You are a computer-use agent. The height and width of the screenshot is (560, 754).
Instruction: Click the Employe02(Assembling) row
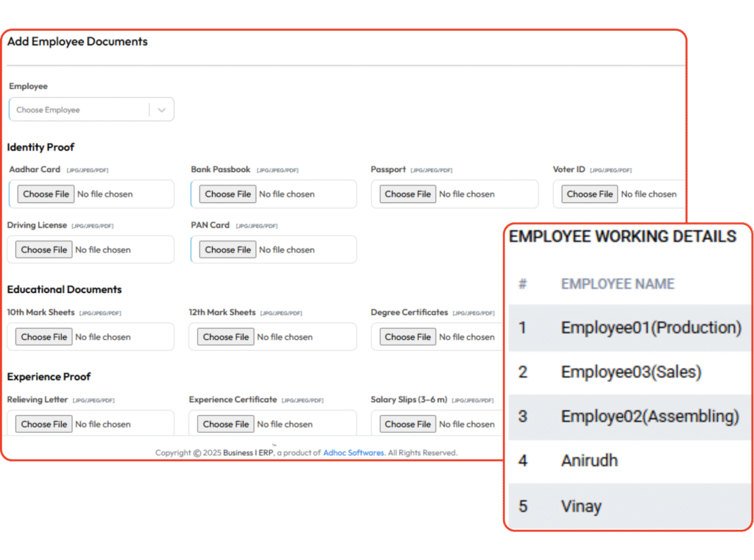[649, 417]
